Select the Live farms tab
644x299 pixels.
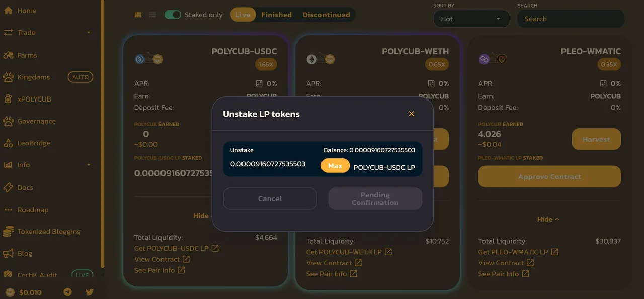pyautogui.click(x=243, y=15)
